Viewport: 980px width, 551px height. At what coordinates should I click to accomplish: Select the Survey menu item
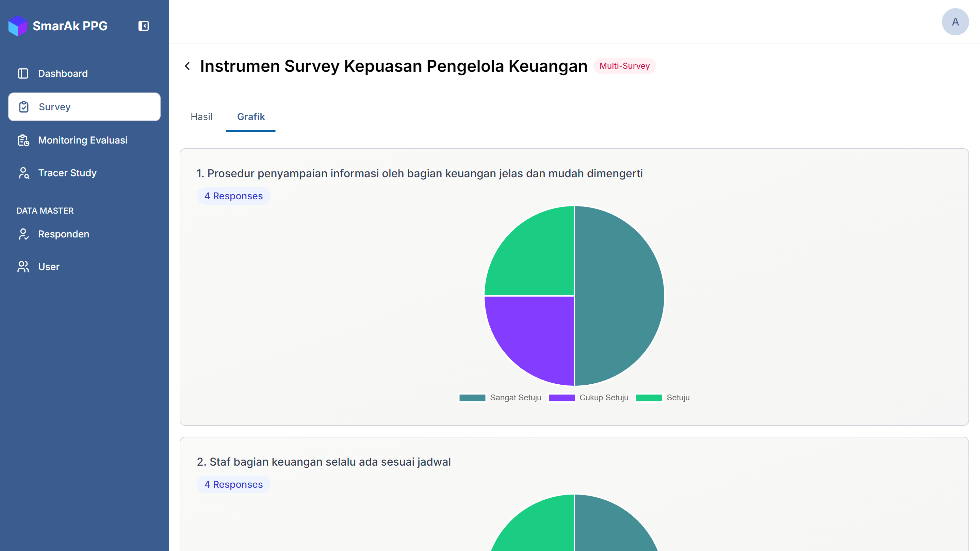(x=84, y=107)
